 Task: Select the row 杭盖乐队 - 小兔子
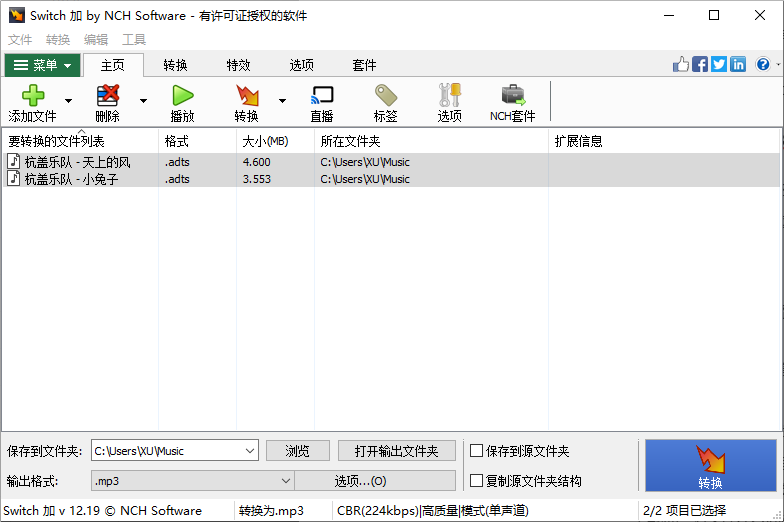tap(391, 178)
